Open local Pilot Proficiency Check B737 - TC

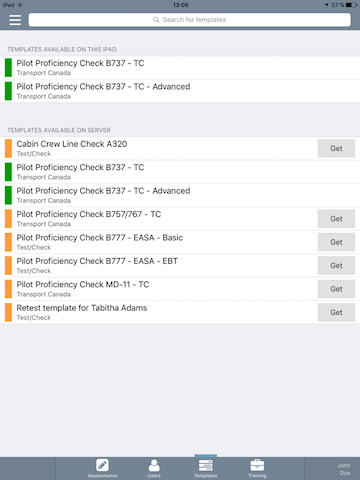click(180, 68)
